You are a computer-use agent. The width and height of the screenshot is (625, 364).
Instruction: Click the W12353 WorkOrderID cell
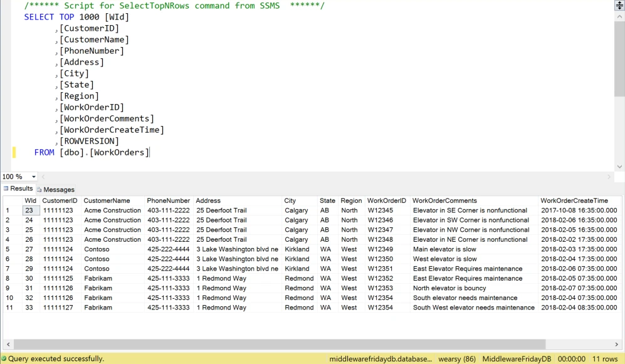pos(380,288)
